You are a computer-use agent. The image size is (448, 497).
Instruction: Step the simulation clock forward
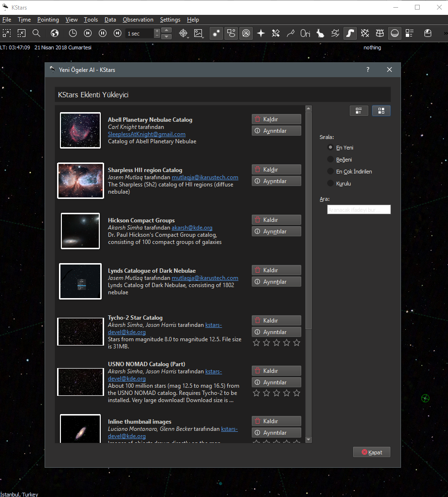pos(118,33)
